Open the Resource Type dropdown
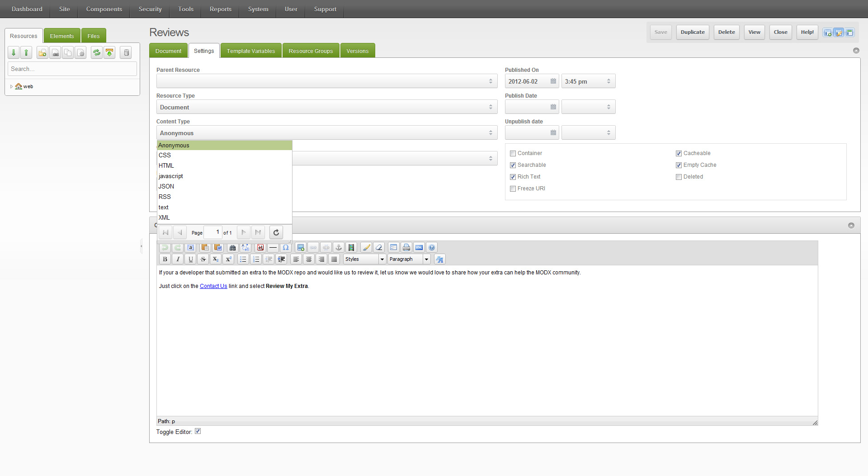 [327, 107]
